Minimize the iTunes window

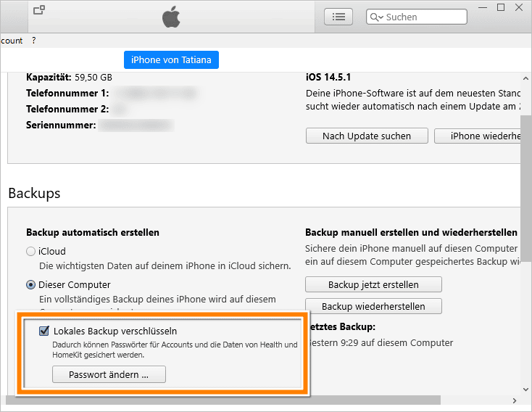tap(483, 7)
